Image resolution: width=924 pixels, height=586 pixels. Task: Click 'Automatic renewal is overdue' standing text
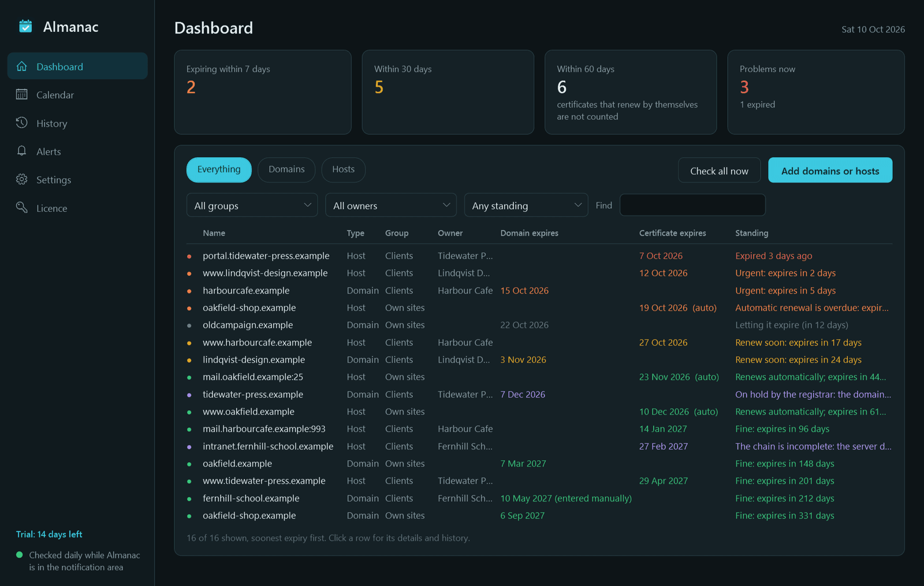point(811,308)
